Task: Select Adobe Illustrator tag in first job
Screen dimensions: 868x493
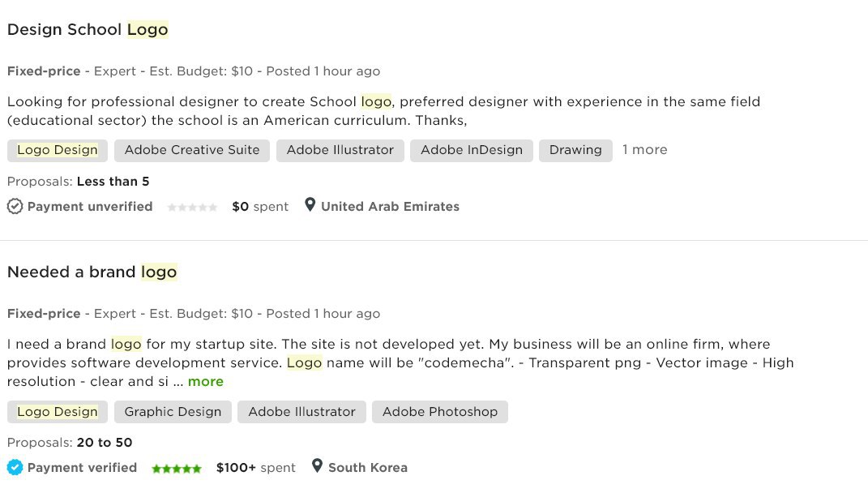Action: [340, 151]
